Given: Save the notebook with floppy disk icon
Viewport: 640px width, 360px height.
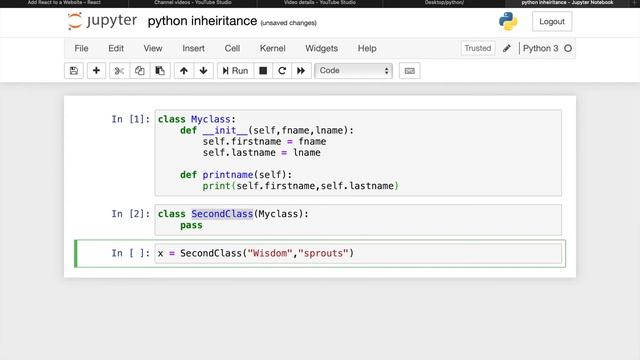Looking at the screenshot, I should pos(74,71).
